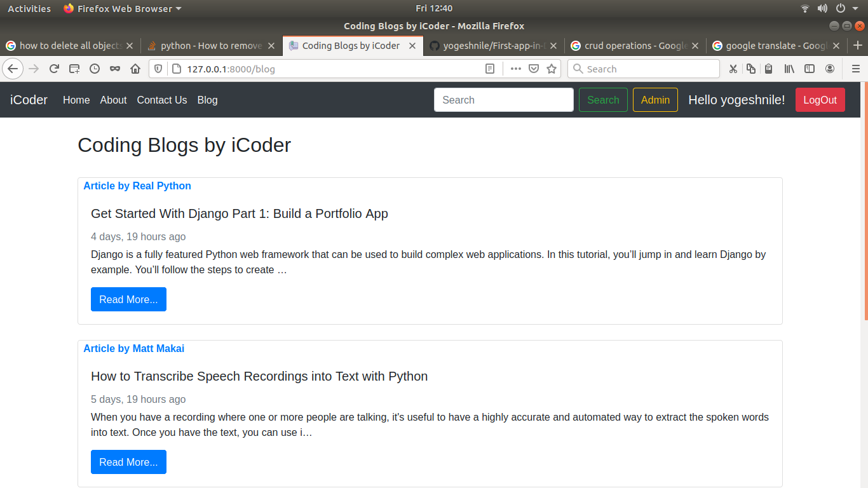The height and width of the screenshot is (488, 868).
Task: Open page actions three-dot menu
Action: point(516,69)
